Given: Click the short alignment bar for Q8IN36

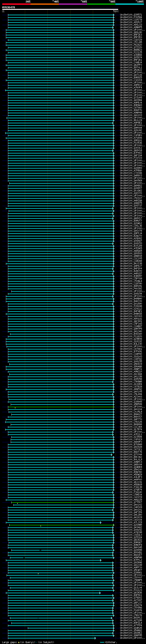Looking at the screenshot, I should (53, 593).
